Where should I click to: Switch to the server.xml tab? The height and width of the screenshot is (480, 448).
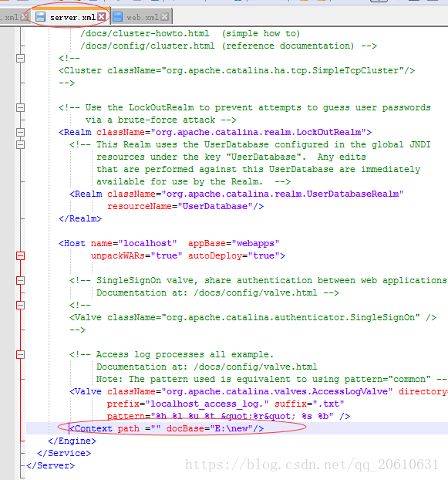70,17
